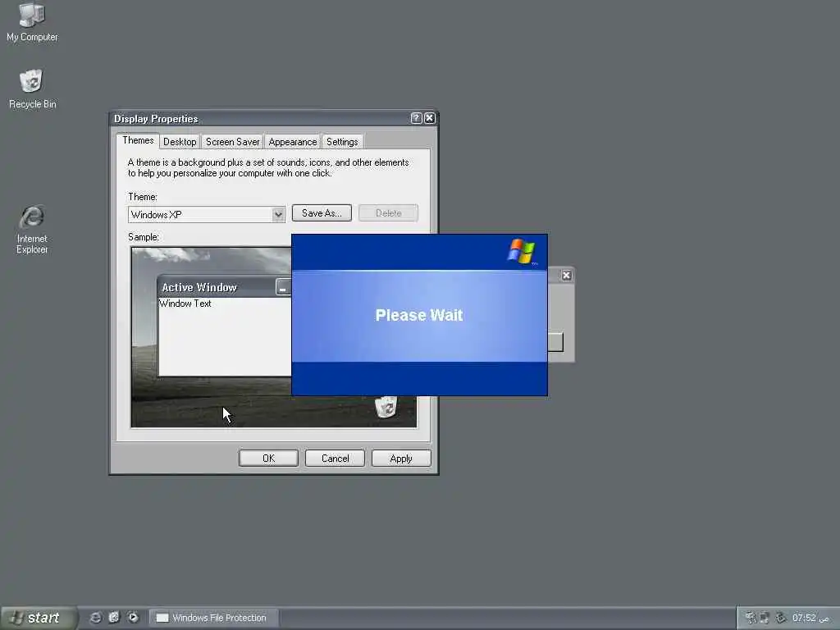Switch to Windows File Protection taskbar item
Screen dimensions: 840x630
[214, 618]
